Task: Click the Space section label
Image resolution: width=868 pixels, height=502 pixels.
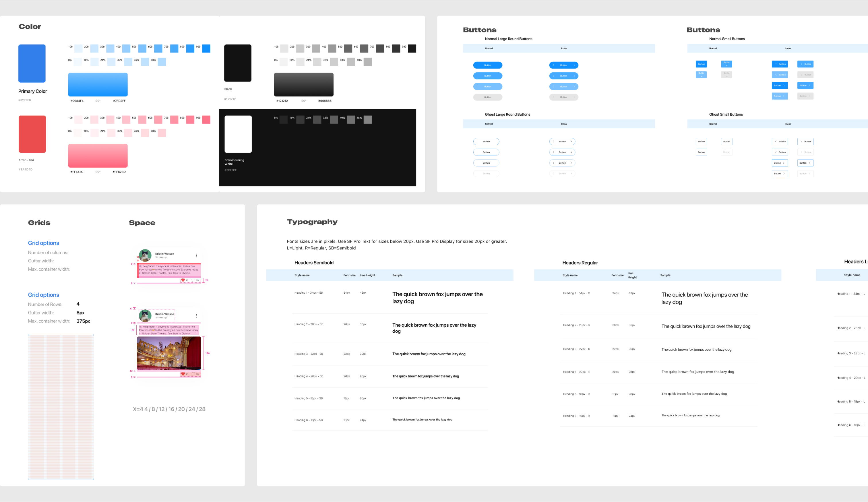Action: 142,222
